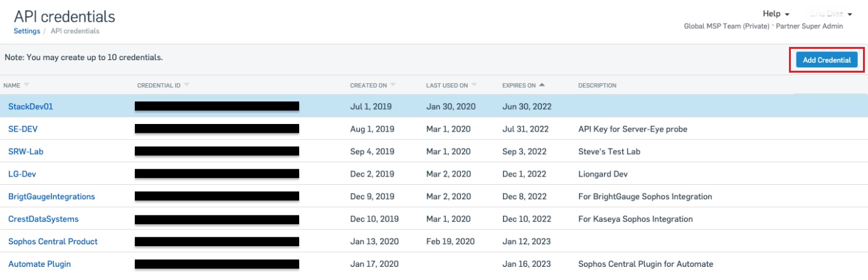Toggle Expires On ascending sort arrow

542,85
